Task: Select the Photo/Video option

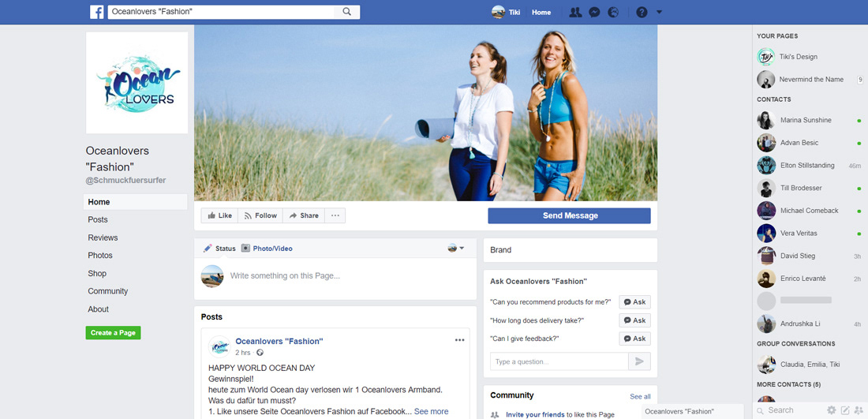Action: 267,249
